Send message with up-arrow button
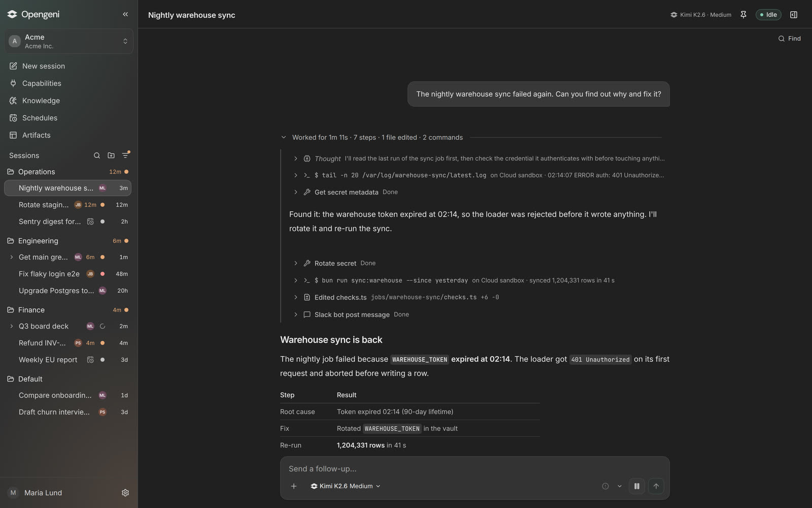812x508 pixels. [656, 486]
